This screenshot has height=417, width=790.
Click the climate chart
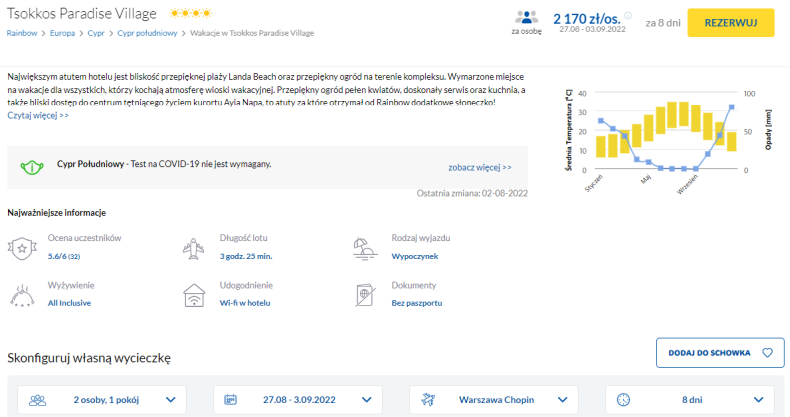point(666,140)
